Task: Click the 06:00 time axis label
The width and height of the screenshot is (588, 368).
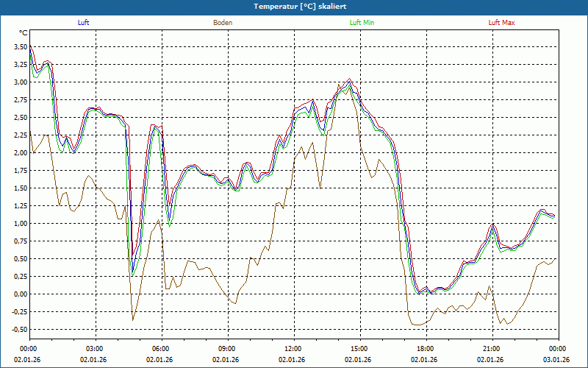Action: point(160,349)
